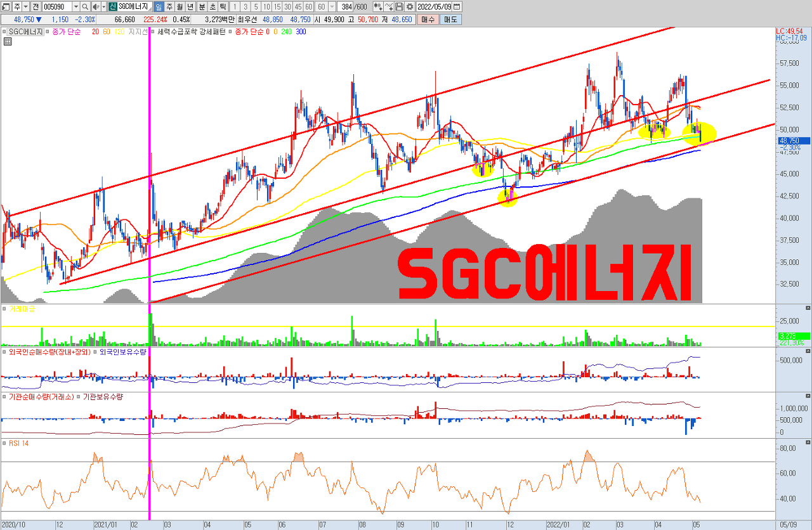
Task: Click the 전 button beside stock code
Action: 35,6
